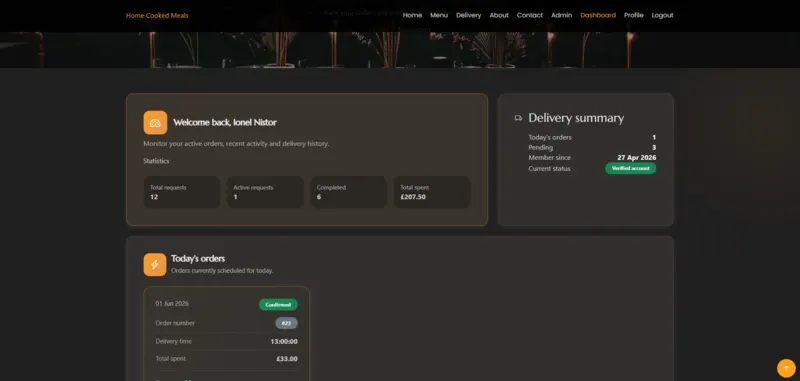The image size is (800, 381).
Task: Click the Pending count 3 in Delivery summary
Action: 654,147
